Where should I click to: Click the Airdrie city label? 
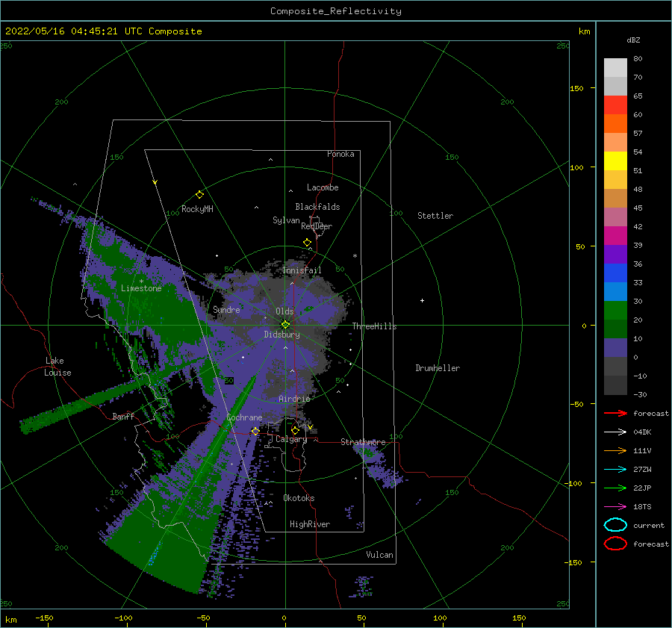(x=294, y=399)
